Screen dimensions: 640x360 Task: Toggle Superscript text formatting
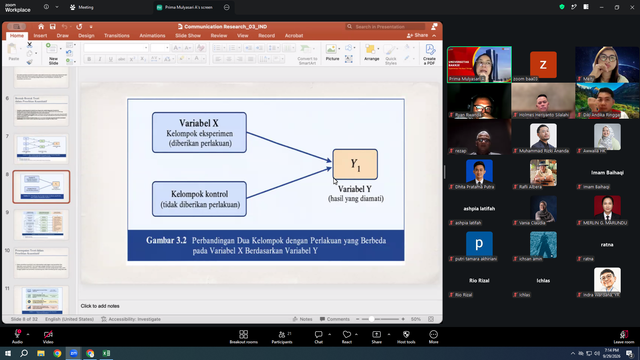[132, 59]
